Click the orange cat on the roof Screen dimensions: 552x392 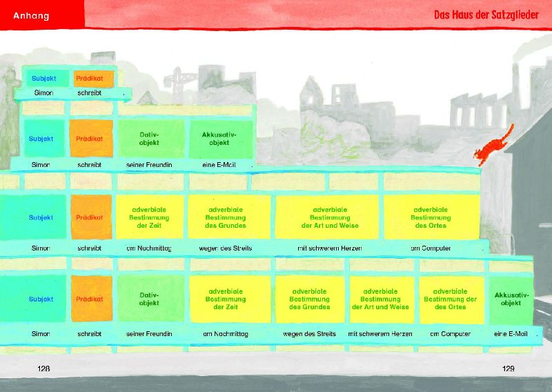[493, 145]
